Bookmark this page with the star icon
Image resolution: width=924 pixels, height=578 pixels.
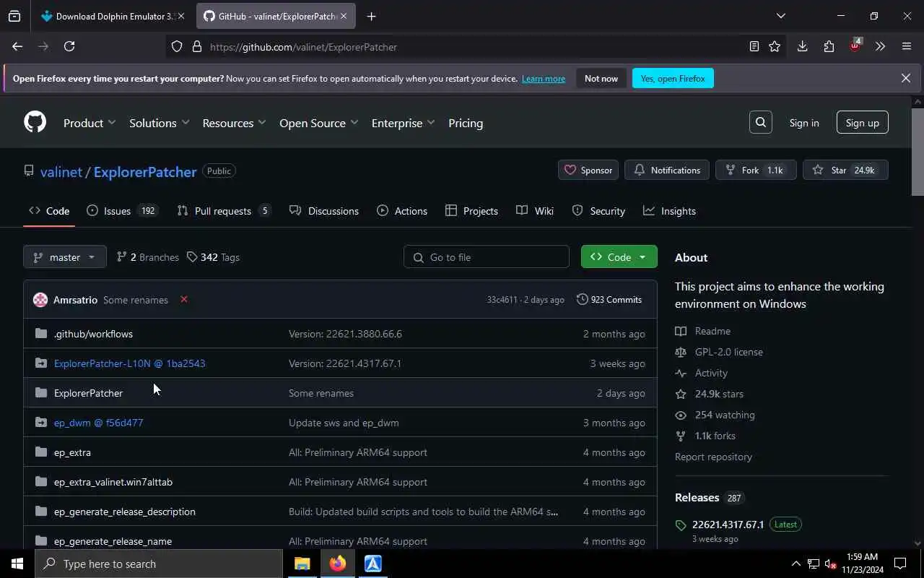click(x=775, y=46)
